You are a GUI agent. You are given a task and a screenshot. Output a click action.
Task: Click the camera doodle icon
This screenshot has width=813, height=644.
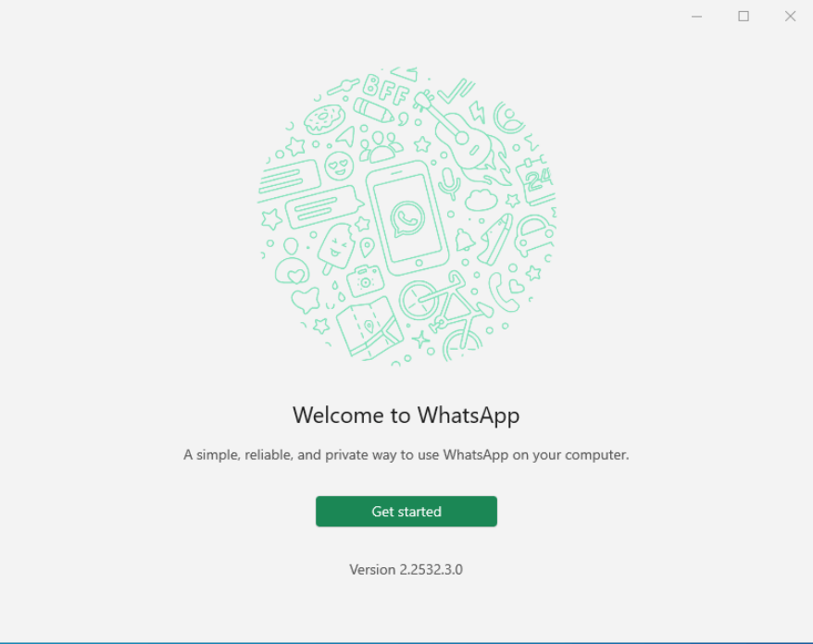[x=365, y=280]
